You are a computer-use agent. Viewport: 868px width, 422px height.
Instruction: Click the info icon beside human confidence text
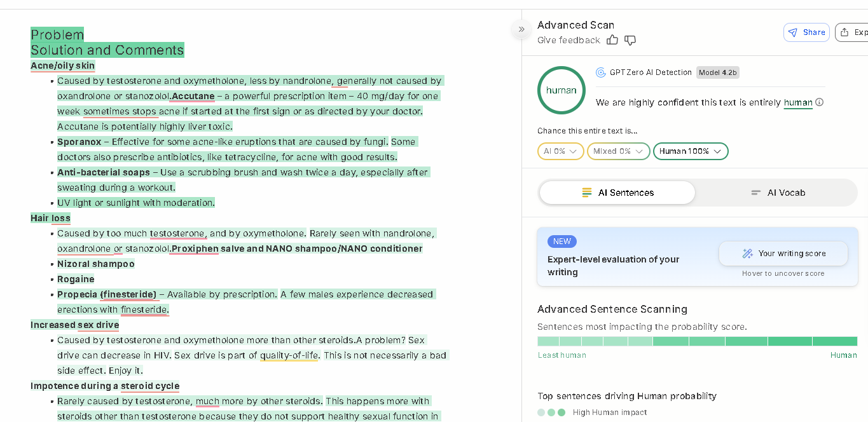point(820,102)
